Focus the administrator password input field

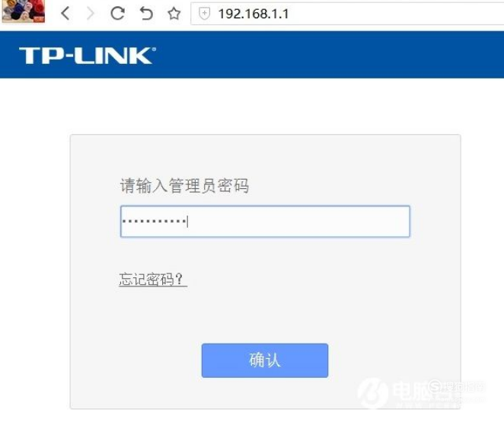click(265, 222)
